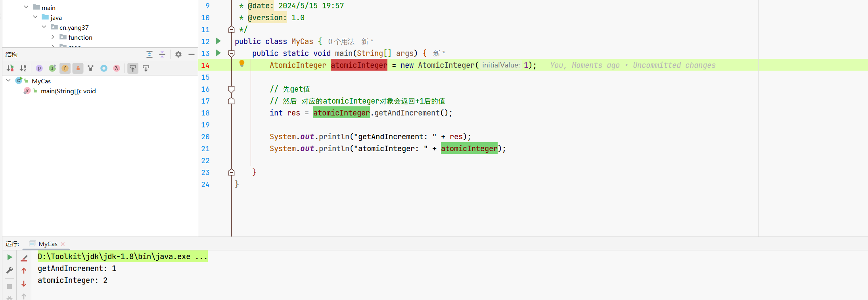Click the '0 个用法' usages hint on line 12
This screenshot has height=300, width=868.
(x=341, y=42)
